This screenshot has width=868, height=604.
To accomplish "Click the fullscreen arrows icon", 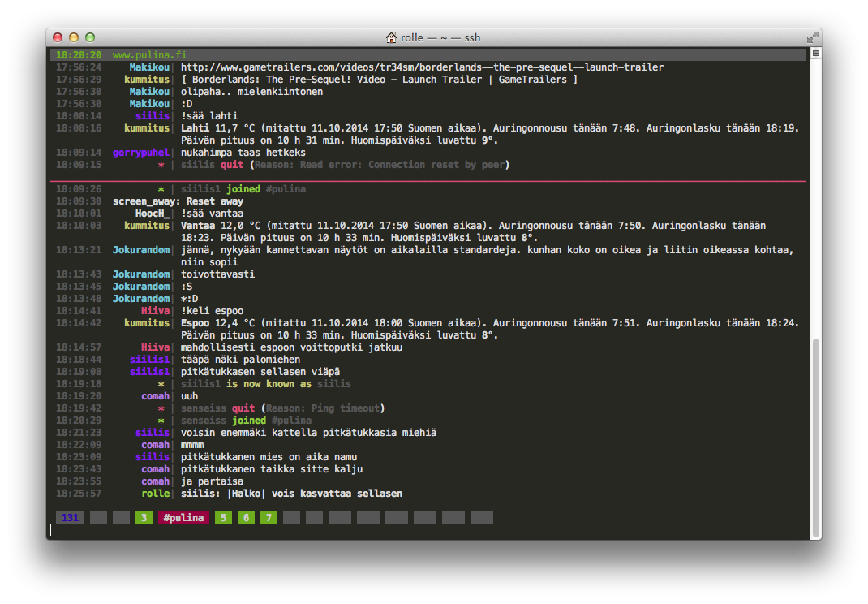I will pyautogui.click(x=812, y=37).
